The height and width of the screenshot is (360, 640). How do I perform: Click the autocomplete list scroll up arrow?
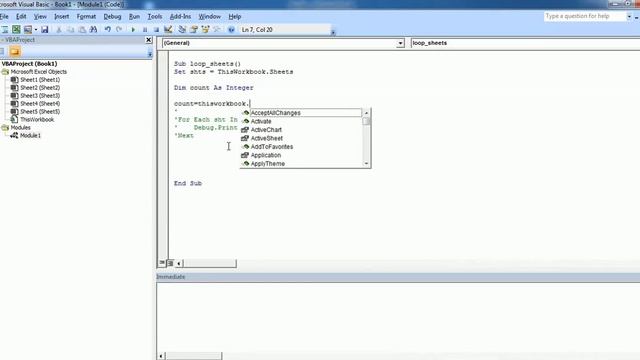click(x=366, y=113)
